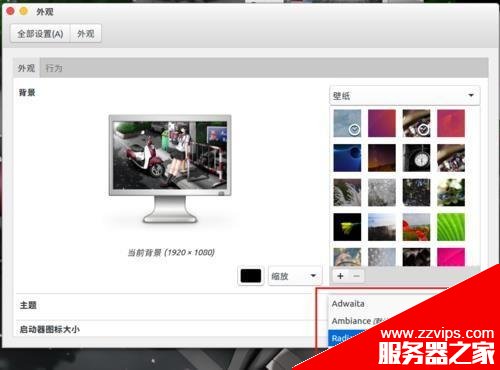The height and width of the screenshot is (370, 500).
Task: Minimize window using the yellow title button
Action: [24, 11]
